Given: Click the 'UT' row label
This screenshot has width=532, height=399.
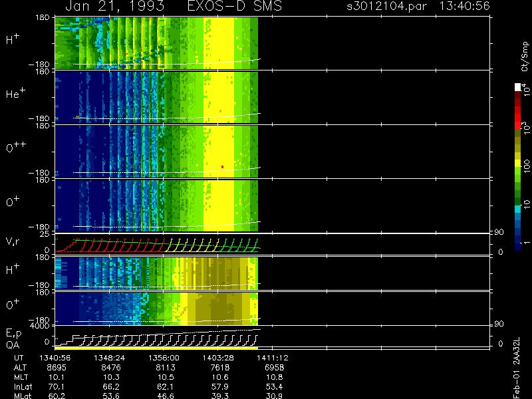Looking at the screenshot, I should pyautogui.click(x=19, y=358).
